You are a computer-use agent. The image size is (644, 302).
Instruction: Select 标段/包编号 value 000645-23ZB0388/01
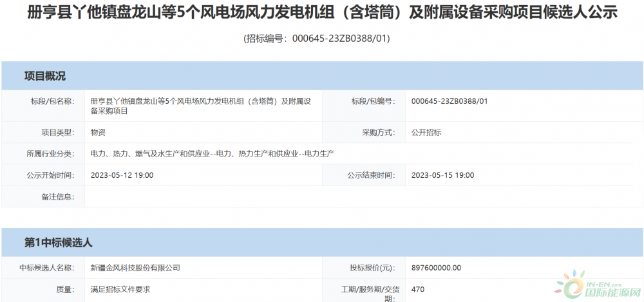tap(450, 101)
